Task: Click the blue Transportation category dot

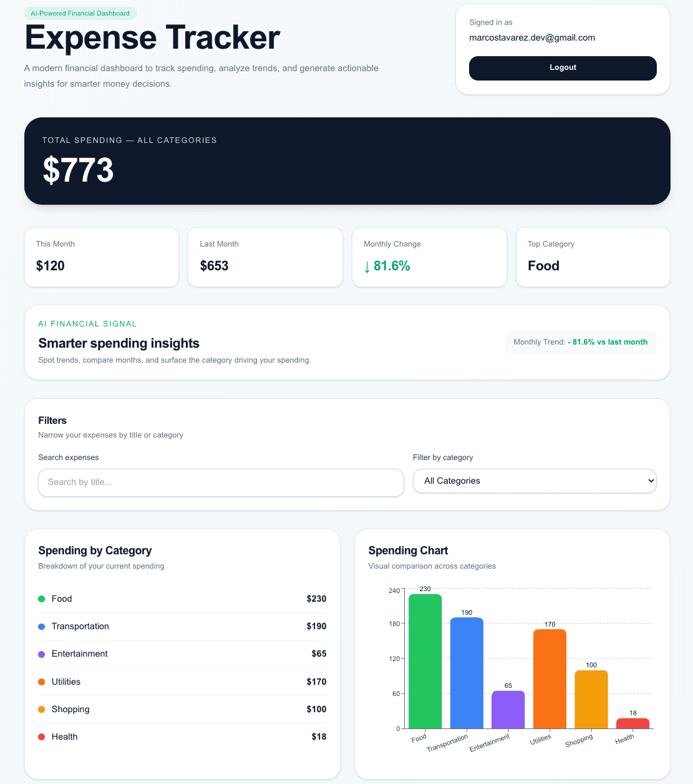Action: tap(41, 626)
